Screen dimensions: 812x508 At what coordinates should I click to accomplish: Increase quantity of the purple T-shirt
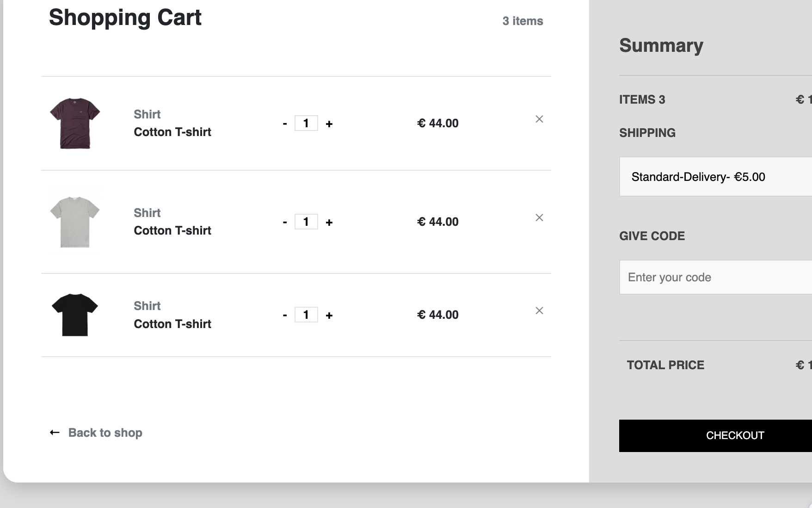tap(329, 124)
